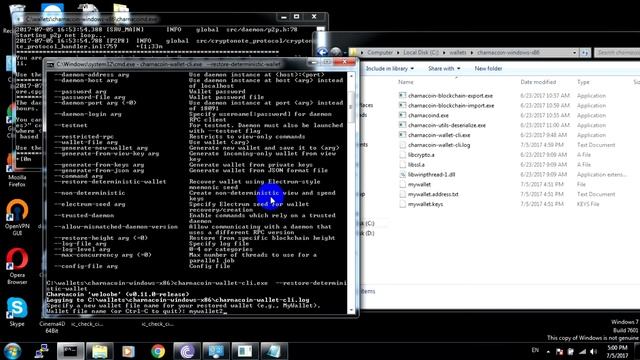Sort files by Type column

pos(583,82)
